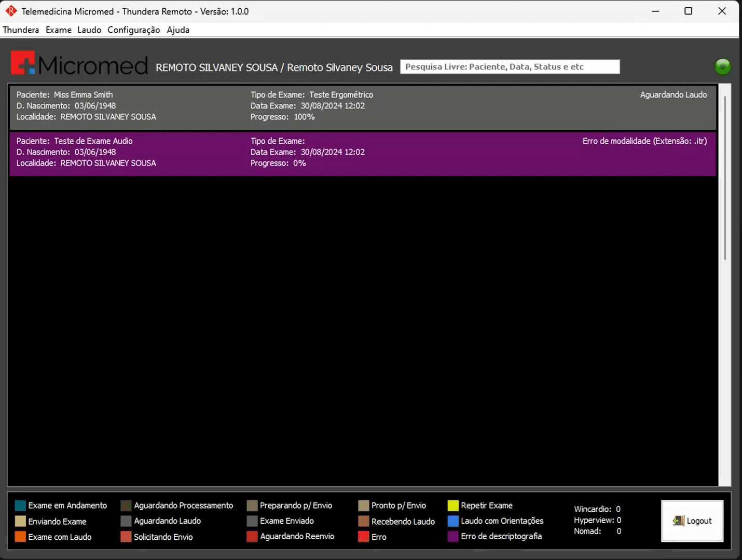Image resolution: width=742 pixels, height=560 pixels.
Task: Open the Ajuda menu
Action: (178, 30)
